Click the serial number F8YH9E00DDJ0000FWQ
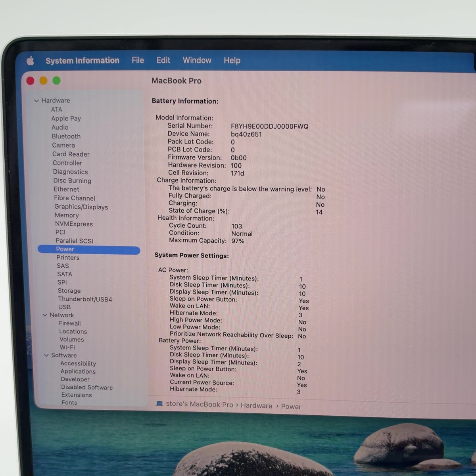This screenshot has height=476, width=476. tap(270, 127)
